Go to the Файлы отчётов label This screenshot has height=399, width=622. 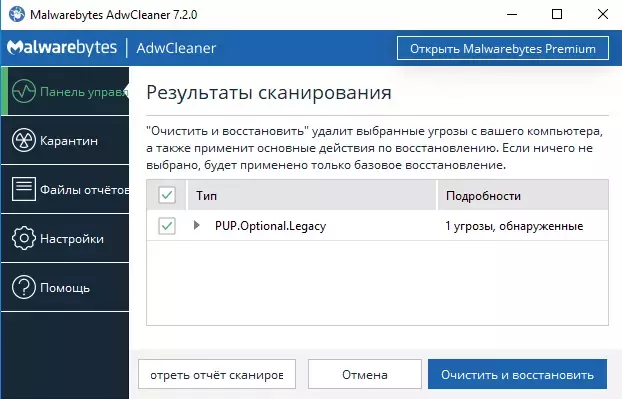click(x=84, y=190)
